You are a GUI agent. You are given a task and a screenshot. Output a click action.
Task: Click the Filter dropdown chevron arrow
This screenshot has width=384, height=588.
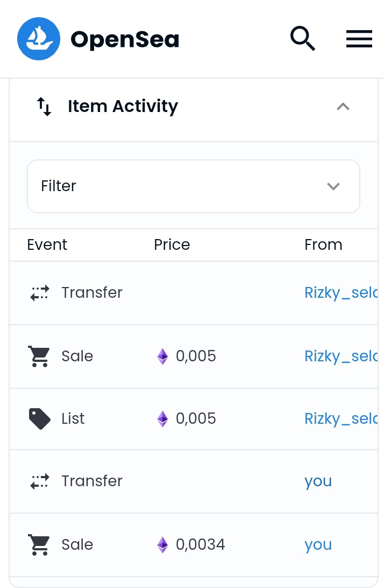[333, 186]
